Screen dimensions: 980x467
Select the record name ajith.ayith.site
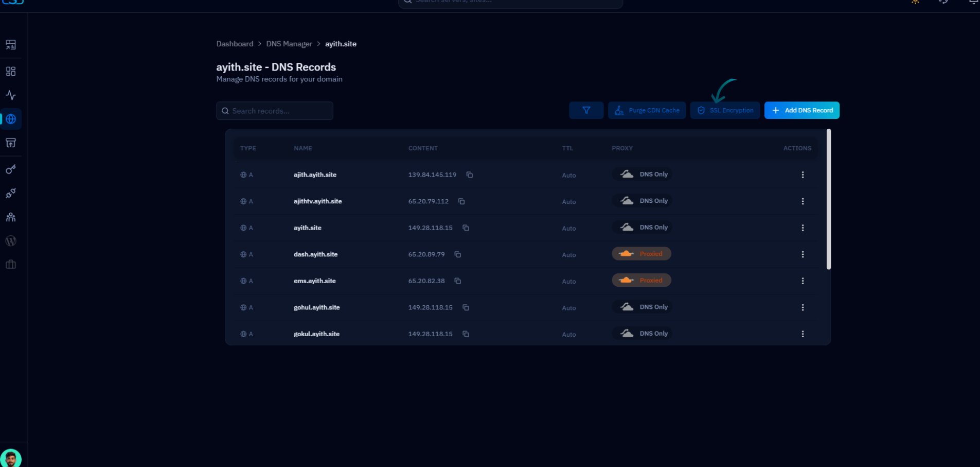[315, 175]
